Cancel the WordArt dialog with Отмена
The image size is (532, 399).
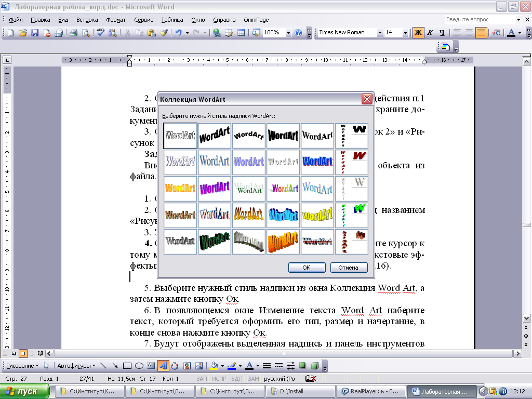point(349,268)
